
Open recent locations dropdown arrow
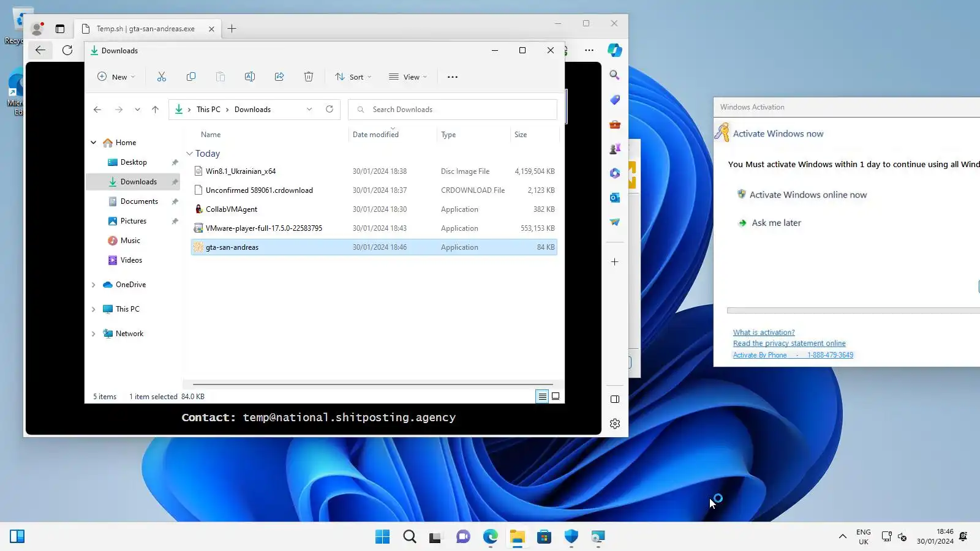tap(138, 110)
